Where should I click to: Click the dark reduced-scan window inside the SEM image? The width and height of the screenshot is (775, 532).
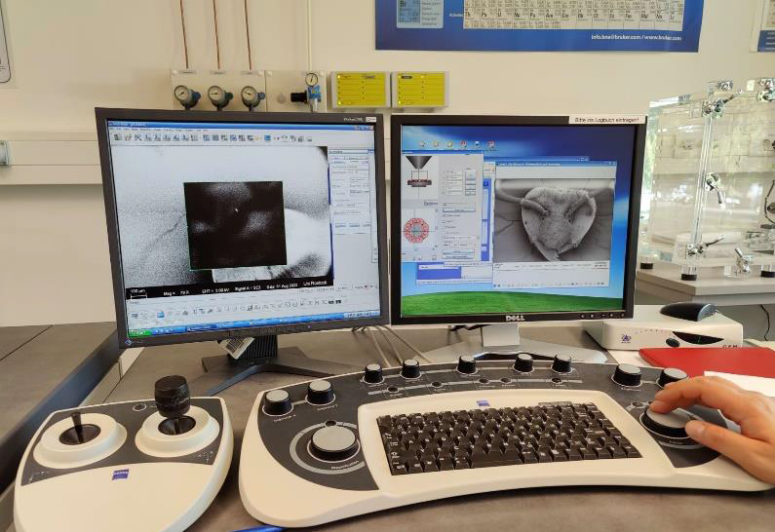coord(235,225)
